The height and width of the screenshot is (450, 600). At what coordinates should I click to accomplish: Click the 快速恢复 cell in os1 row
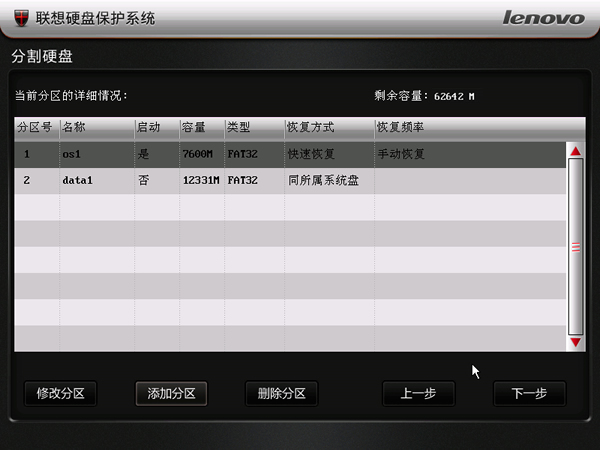(x=311, y=155)
